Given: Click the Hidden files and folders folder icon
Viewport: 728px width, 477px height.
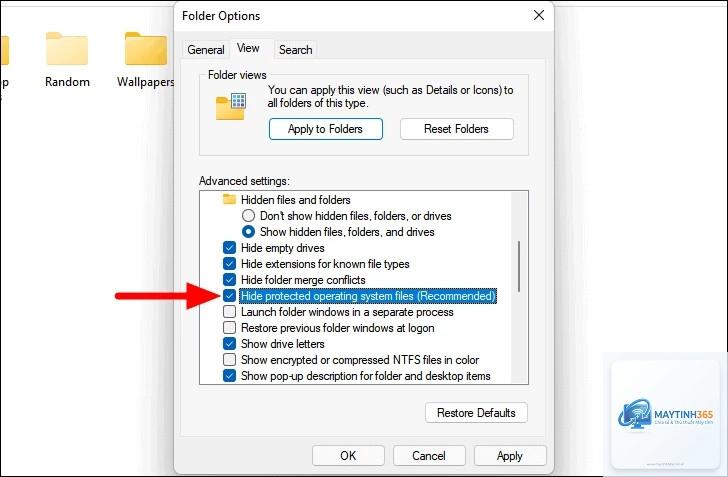Looking at the screenshot, I should point(229,200).
